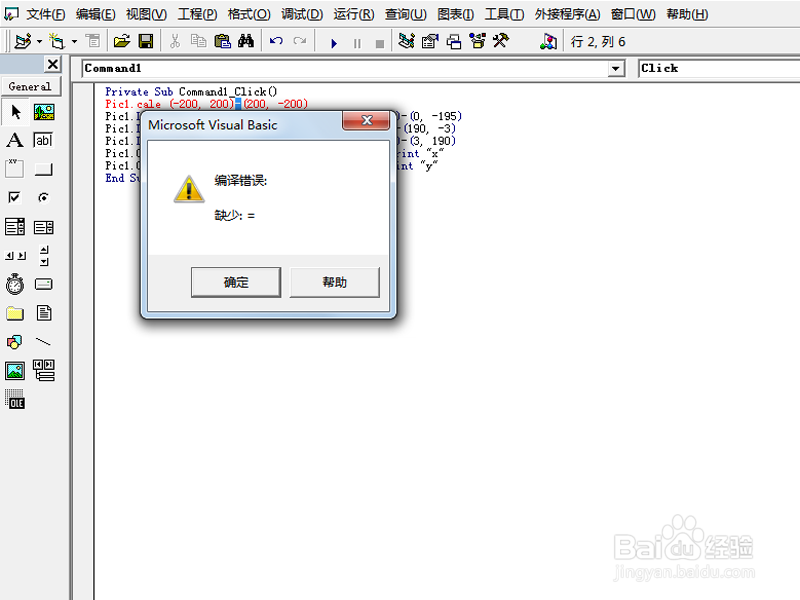Select the Timer control in toolbox
The image size is (800, 600).
click(15, 284)
